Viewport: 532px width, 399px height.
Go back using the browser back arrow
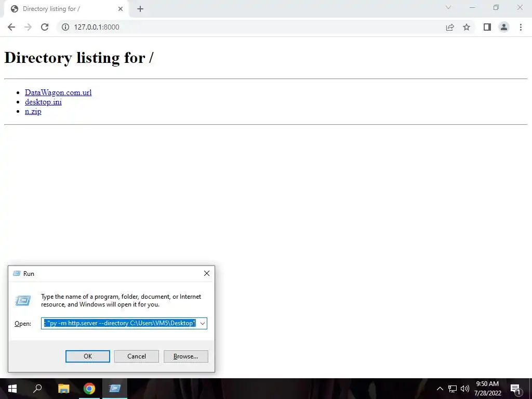point(11,27)
